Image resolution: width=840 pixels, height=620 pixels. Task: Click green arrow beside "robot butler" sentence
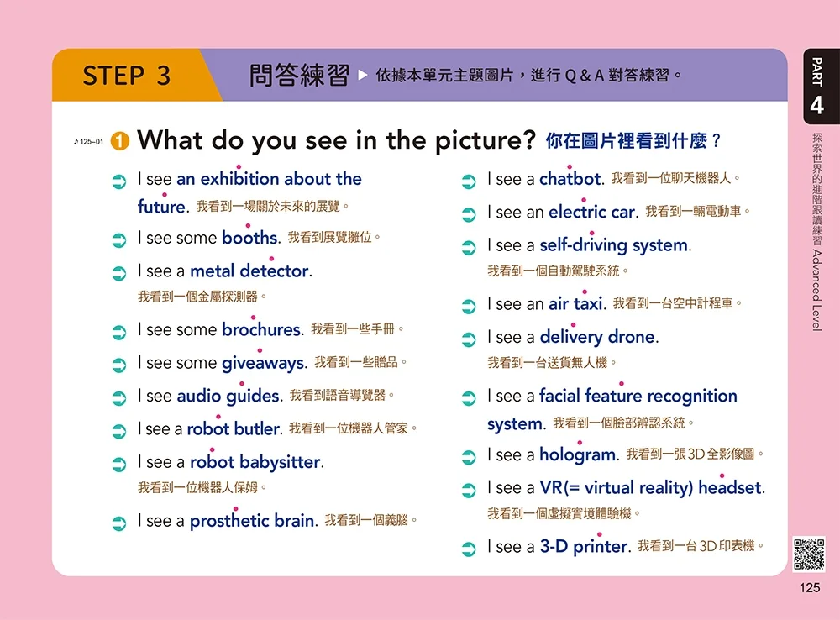pyautogui.click(x=119, y=431)
